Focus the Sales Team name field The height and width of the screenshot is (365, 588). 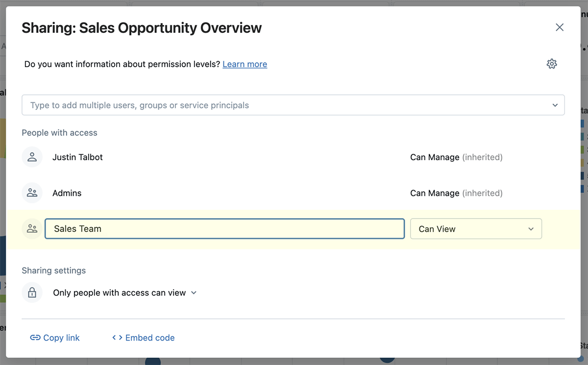(224, 229)
